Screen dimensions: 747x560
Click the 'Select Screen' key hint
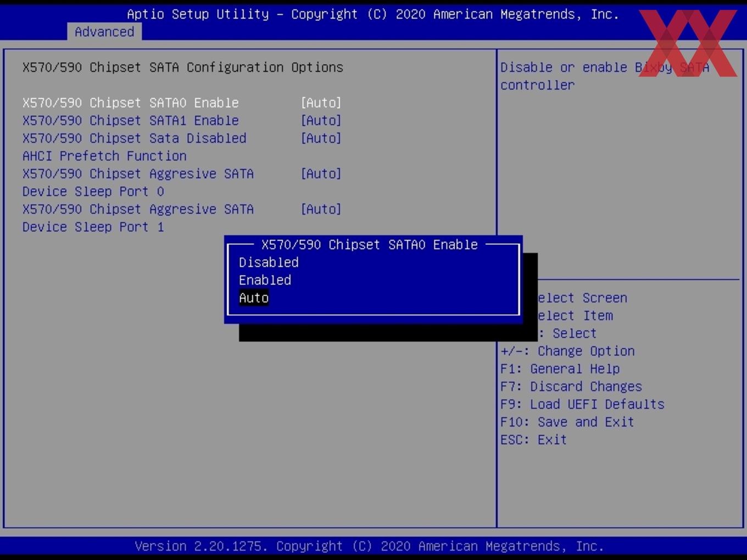click(582, 298)
